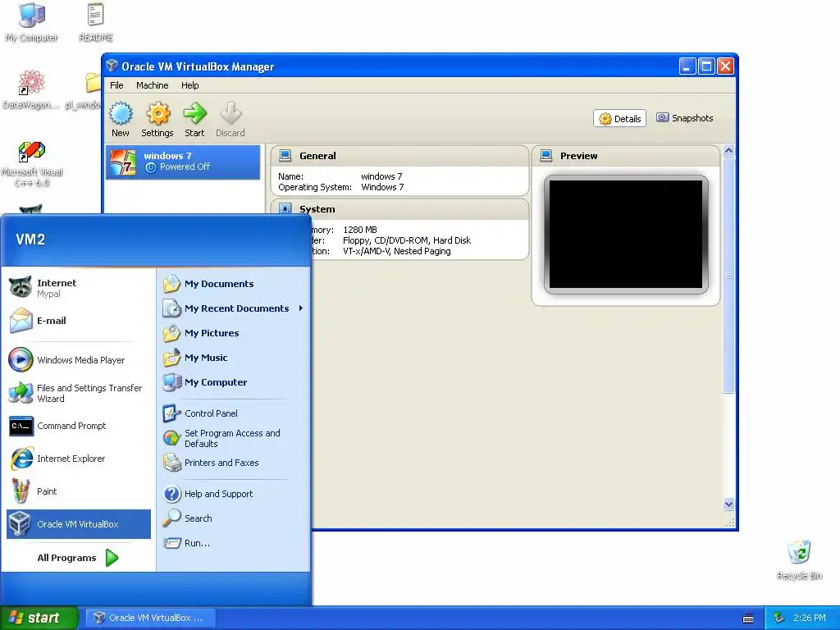Click the Name value 'windows 7' in General

(381, 176)
